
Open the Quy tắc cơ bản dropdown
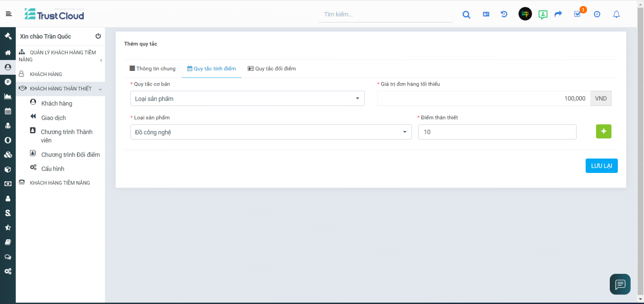tap(247, 99)
